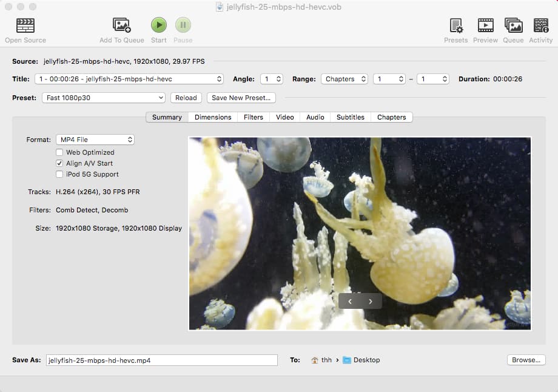
Task: Open the Presets panel
Action: coord(455,25)
